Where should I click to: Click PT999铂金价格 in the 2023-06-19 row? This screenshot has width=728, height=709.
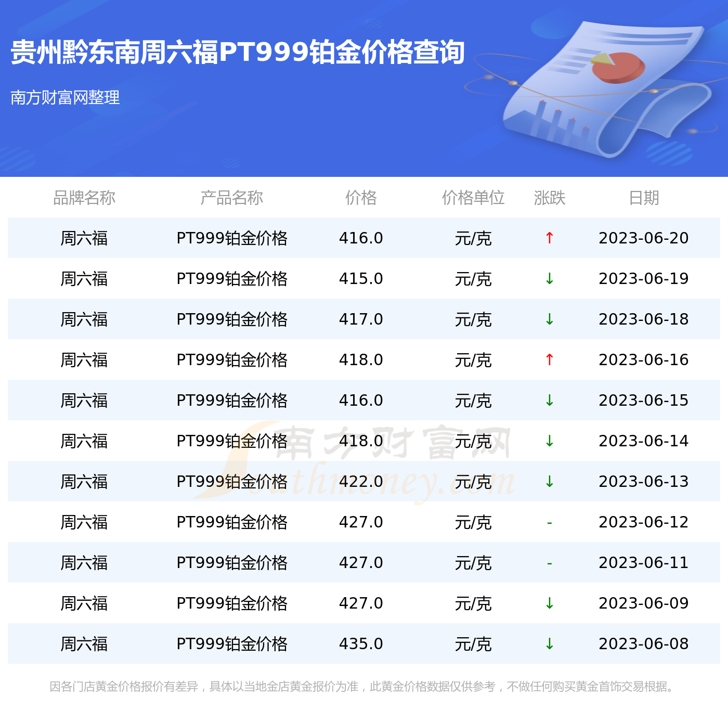click(x=232, y=279)
